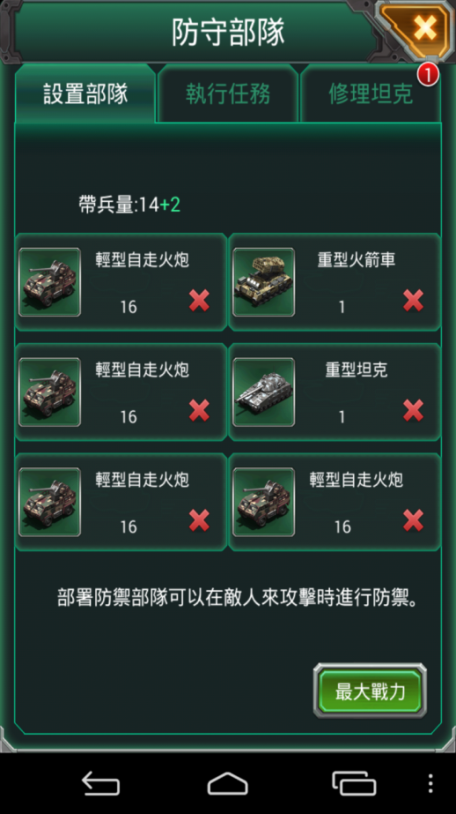Remove the bottom-left 輕型自走火炮 with red X
Screen dimensions: 456x814
(199, 521)
